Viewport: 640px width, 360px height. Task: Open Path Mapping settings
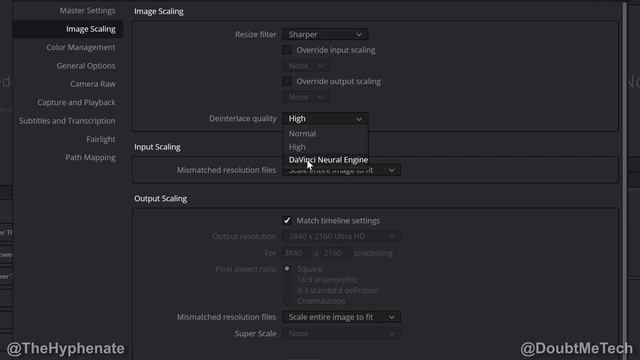tap(90, 158)
